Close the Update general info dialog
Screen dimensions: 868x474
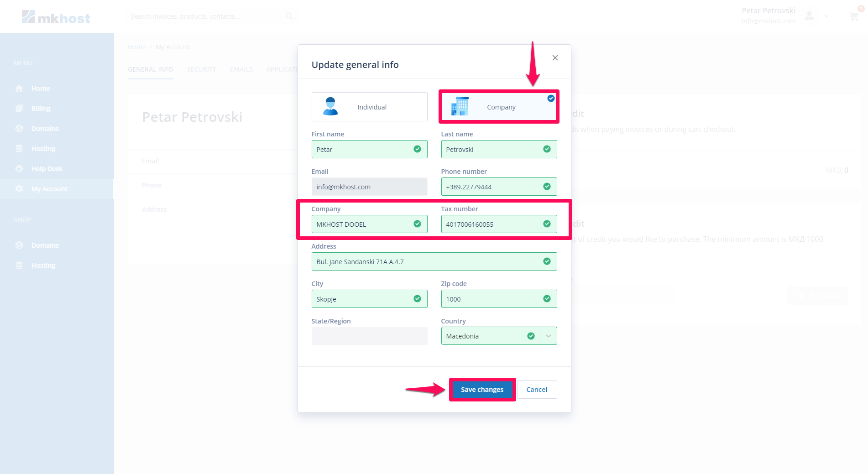pyautogui.click(x=555, y=58)
